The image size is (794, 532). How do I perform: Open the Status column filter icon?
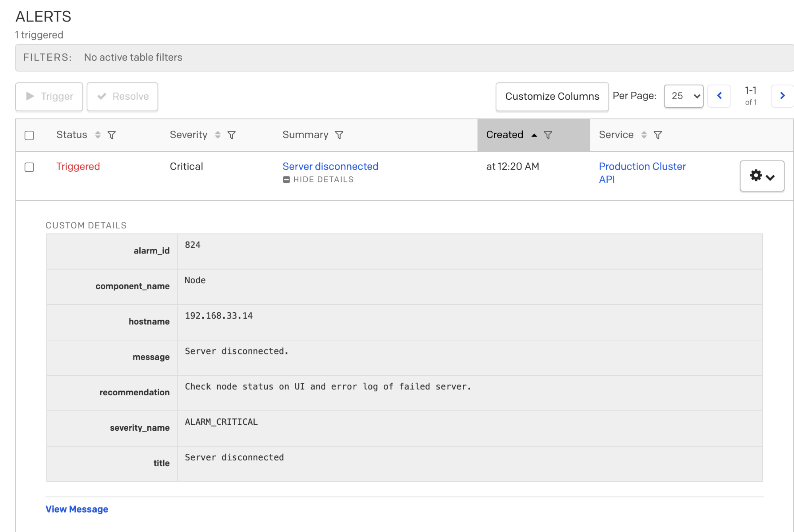112,135
